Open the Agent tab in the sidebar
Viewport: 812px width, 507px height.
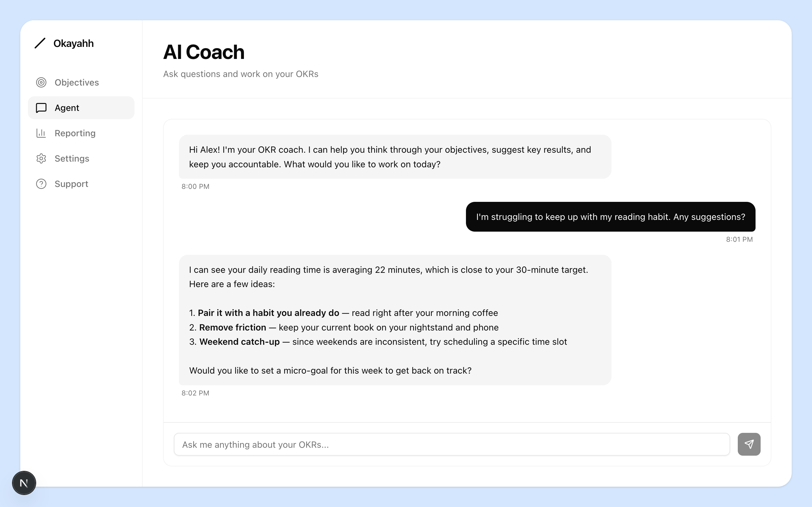point(67,108)
